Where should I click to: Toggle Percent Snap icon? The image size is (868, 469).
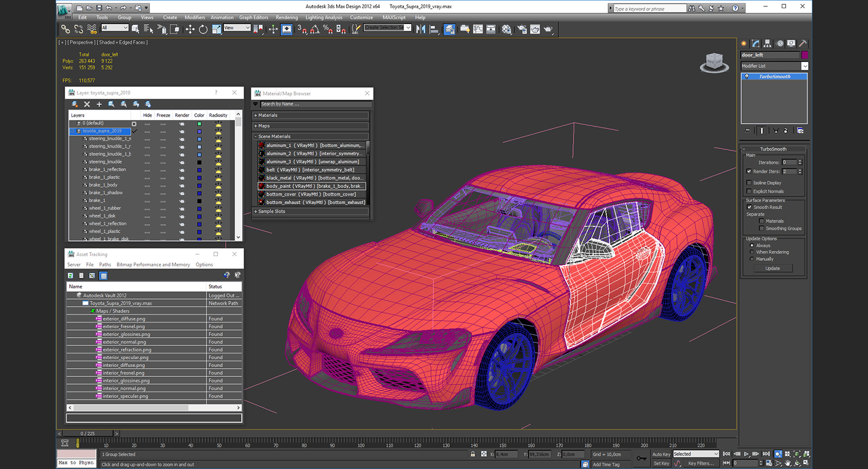coord(328,29)
